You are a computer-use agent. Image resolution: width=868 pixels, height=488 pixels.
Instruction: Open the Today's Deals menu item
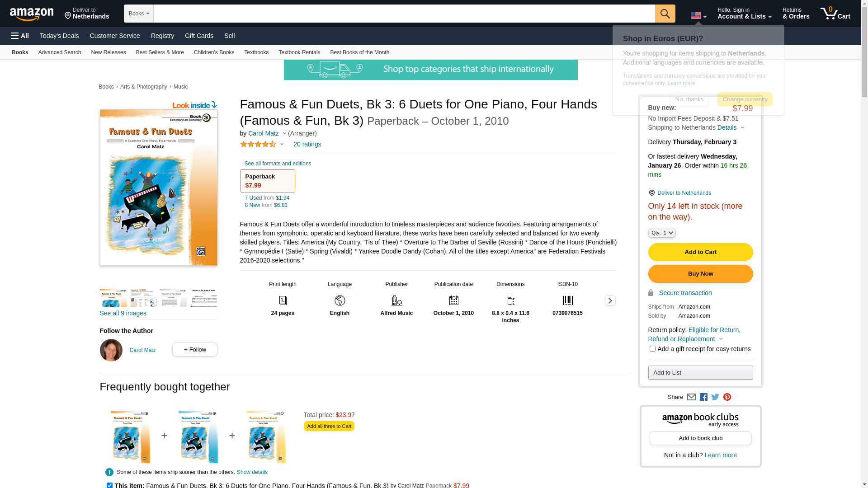tap(59, 36)
